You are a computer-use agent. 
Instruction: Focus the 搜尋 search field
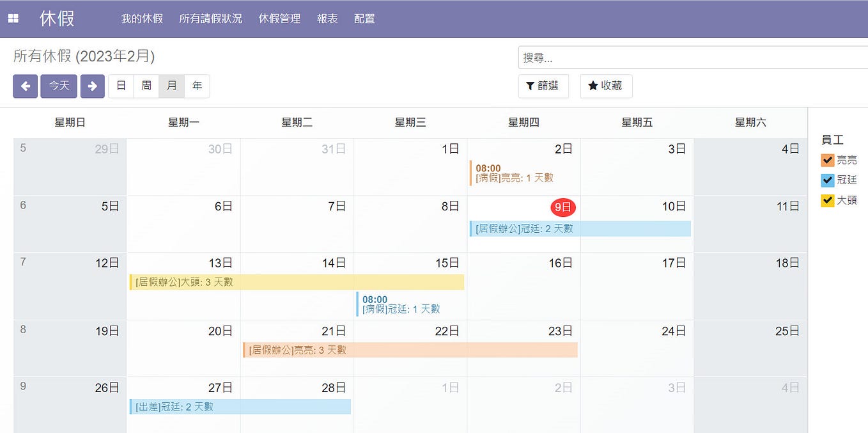[x=693, y=58]
